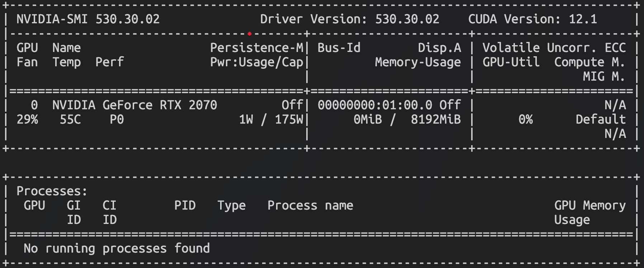Click the 8192MiB total memory value
Screen dimensions: 644x268
coord(436,119)
